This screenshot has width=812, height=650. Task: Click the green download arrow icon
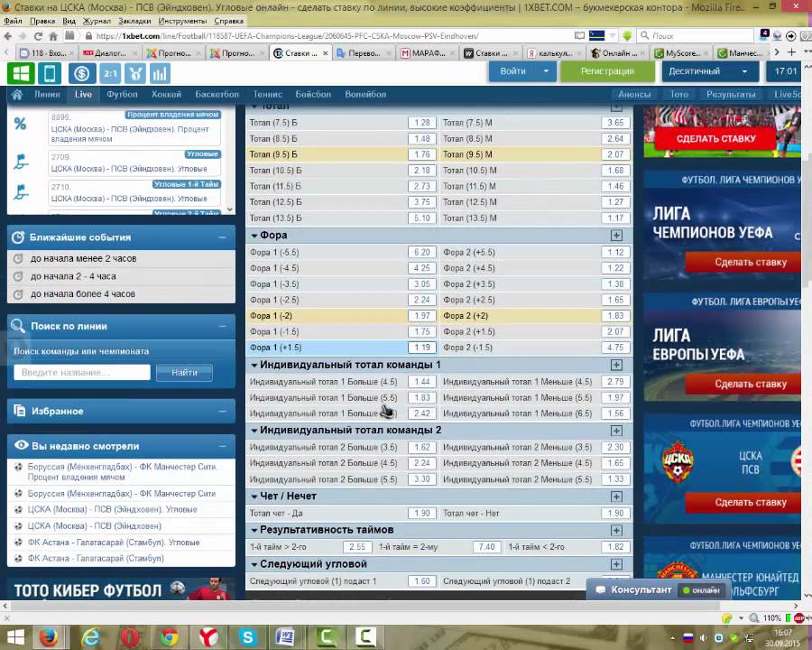click(x=627, y=36)
